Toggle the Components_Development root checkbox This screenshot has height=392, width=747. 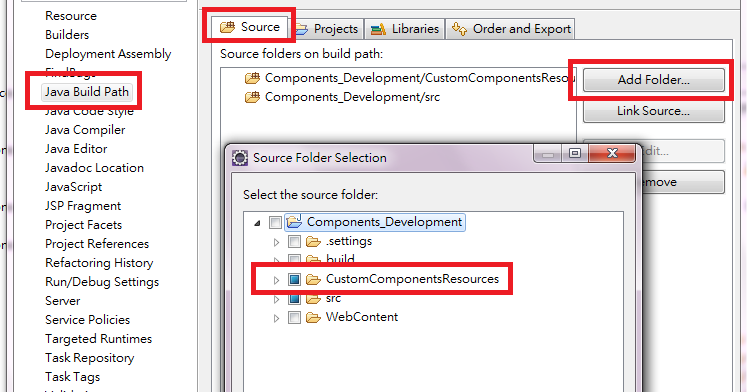click(x=275, y=222)
